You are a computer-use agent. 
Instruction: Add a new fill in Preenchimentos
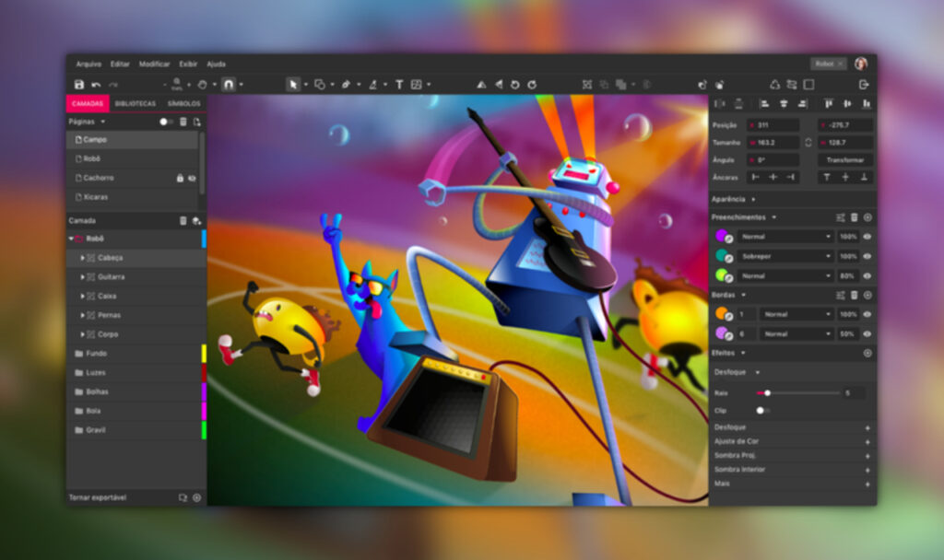867,217
